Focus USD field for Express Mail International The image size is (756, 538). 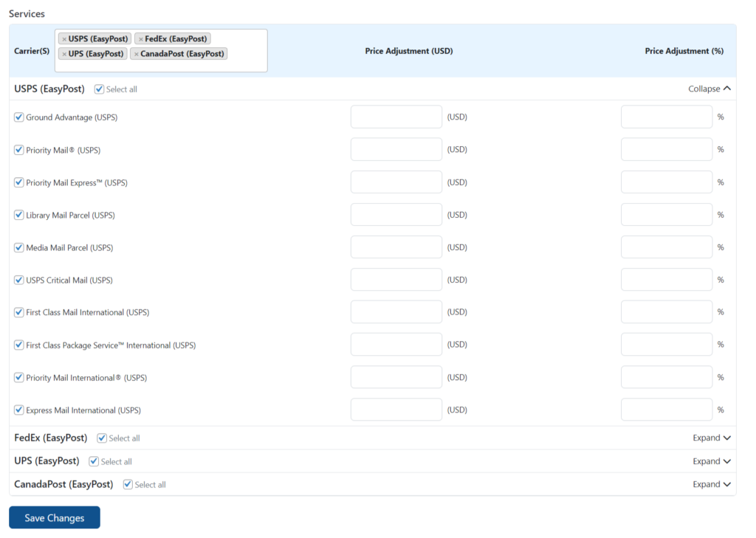pos(396,410)
